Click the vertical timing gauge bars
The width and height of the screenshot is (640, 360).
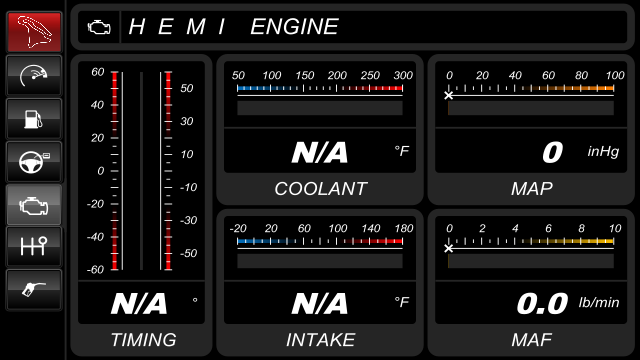pyautogui.click(x=141, y=171)
